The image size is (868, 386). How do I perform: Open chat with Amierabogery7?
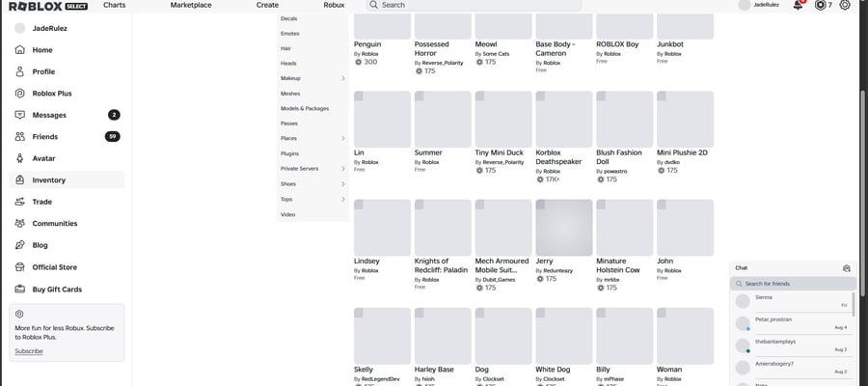pos(792,368)
